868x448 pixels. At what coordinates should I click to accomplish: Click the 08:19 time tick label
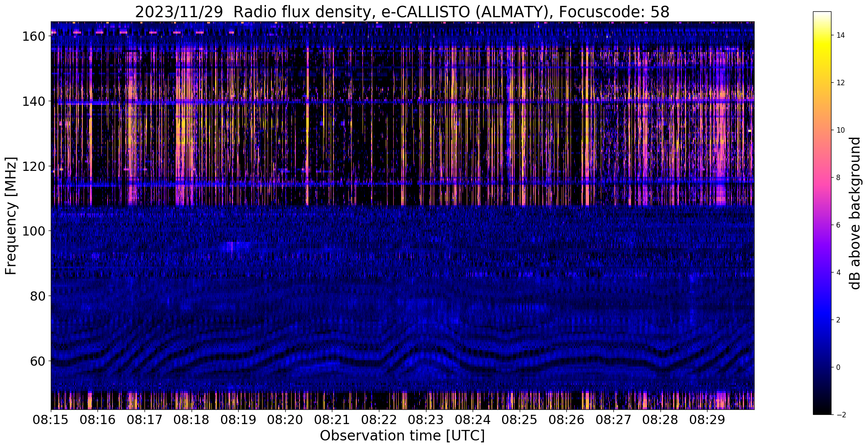tap(238, 420)
